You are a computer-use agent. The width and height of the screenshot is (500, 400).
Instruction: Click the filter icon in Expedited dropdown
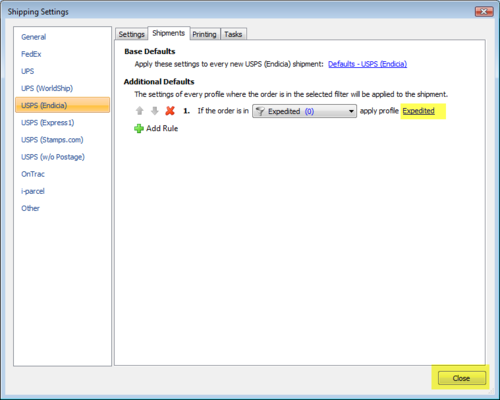(x=260, y=111)
